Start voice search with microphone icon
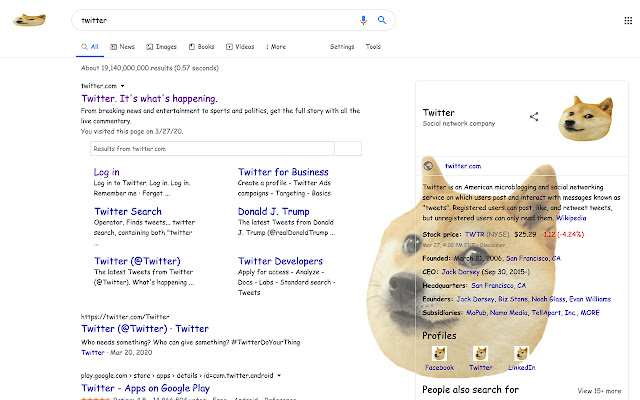640x400 pixels. 363,20
